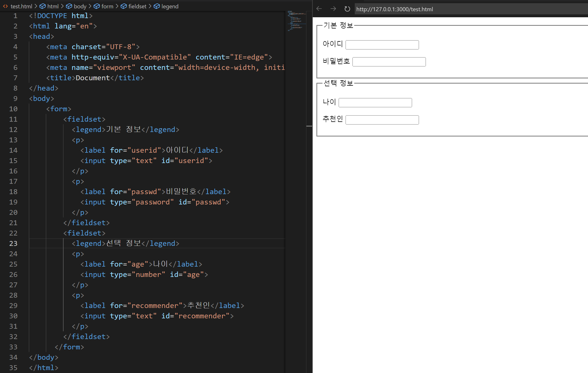
Task: Click into the 나이 number field
Action: pos(375,103)
